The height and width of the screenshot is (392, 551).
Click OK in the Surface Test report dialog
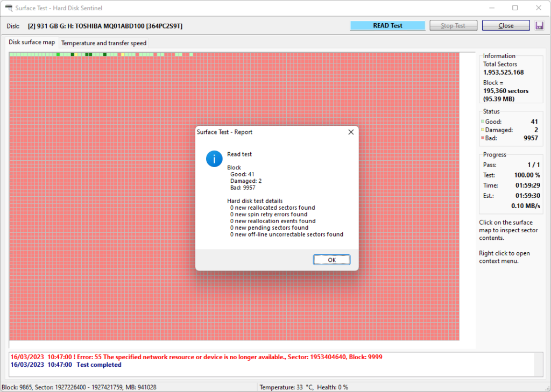click(x=331, y=260)
